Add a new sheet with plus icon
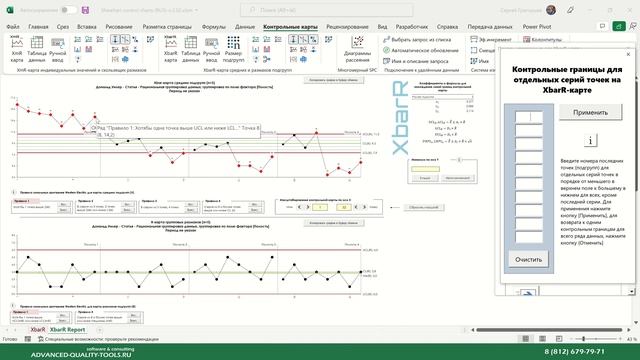640x360 pixels. point(99,330)
